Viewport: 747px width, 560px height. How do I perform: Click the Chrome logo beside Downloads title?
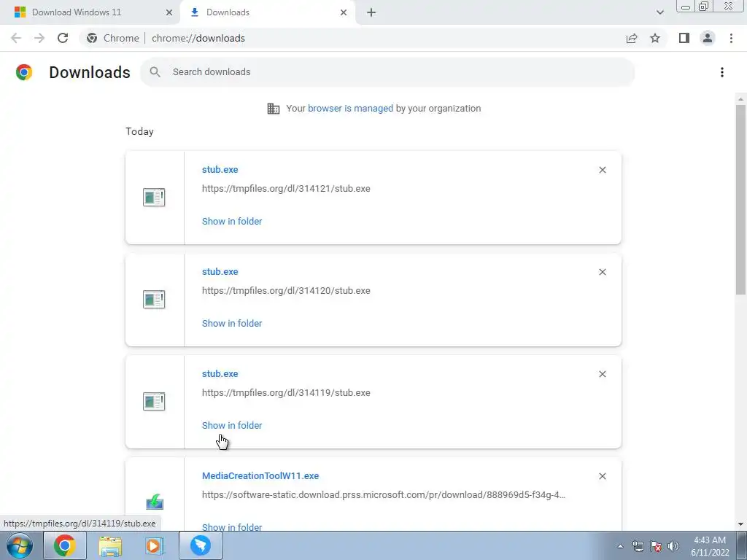(x=24, y=72)
